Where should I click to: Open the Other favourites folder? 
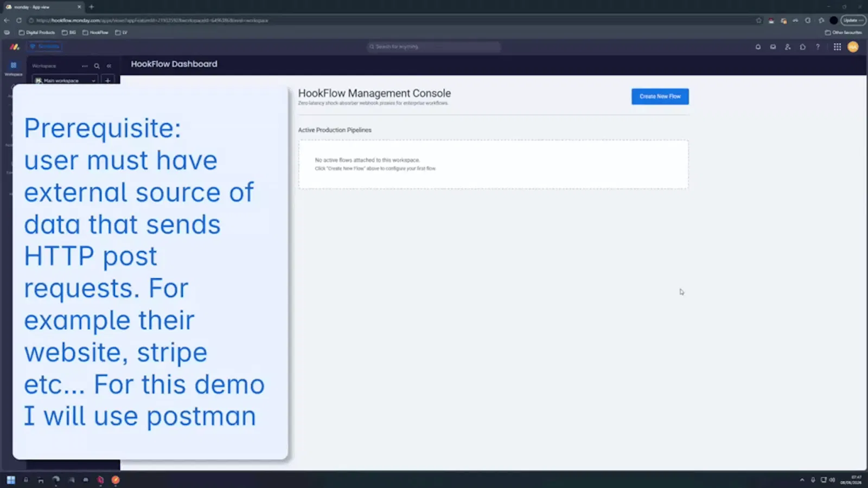point(844,33)
